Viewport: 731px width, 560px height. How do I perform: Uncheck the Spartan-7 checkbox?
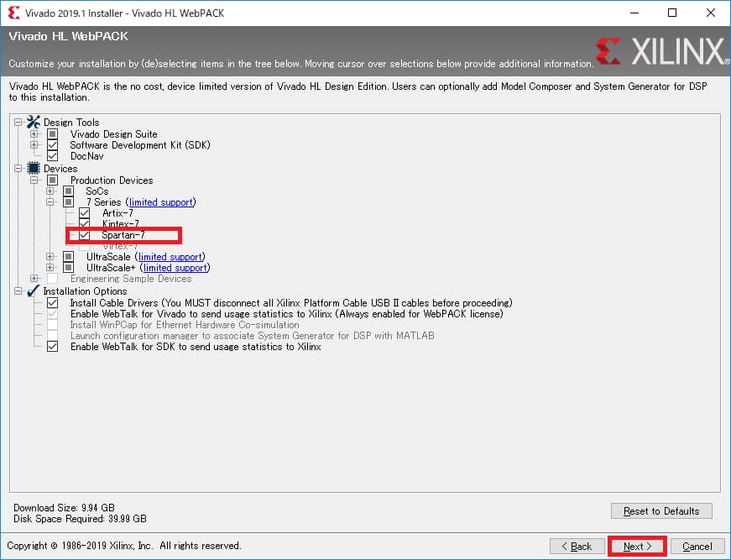click(x=85, y=234)
